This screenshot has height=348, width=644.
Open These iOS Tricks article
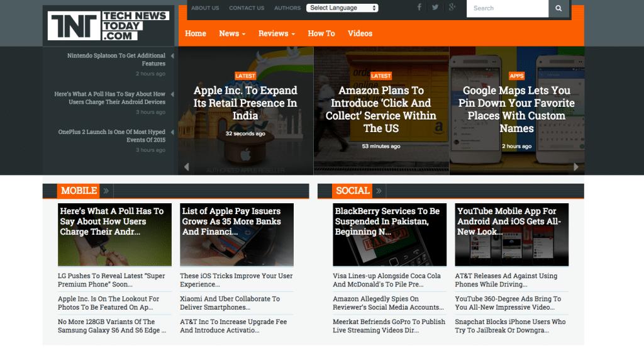coord(236,280)
